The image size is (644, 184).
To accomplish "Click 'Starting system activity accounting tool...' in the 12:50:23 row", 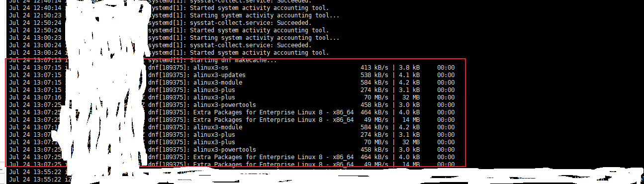I will coord(265,15).
